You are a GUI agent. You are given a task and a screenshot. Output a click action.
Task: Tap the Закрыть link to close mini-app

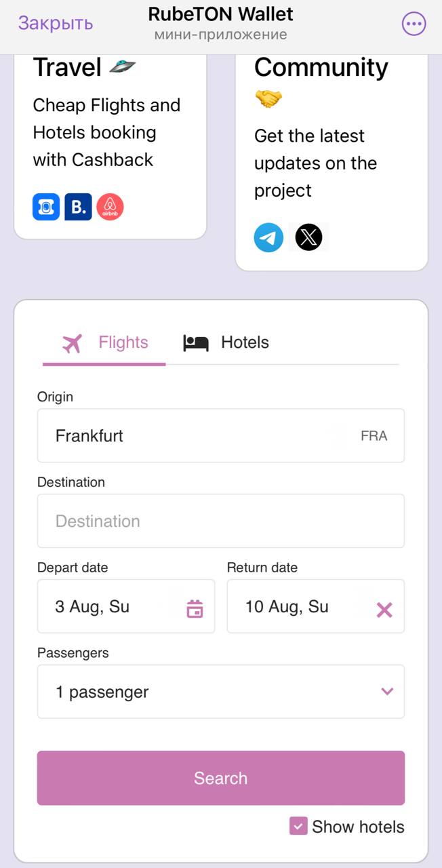(56, 23)
